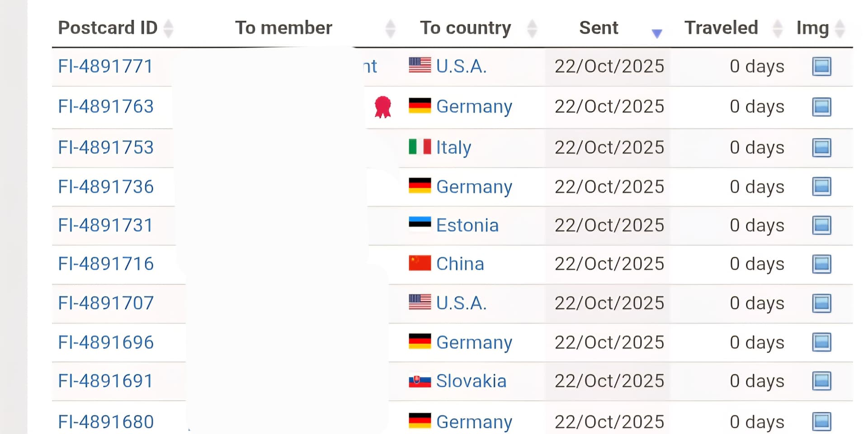Click image icon in the Italy row
The height and width of the screenshot is (434, 868).
pos(821,148)
